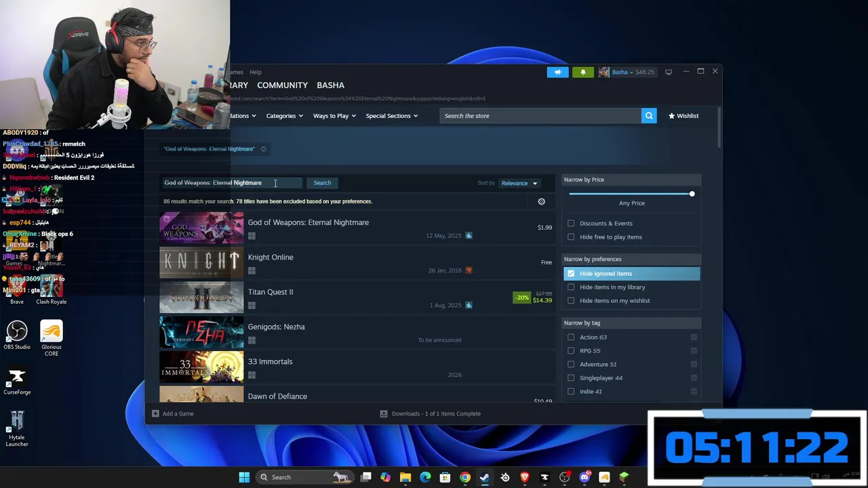Open File Explorer from the taskbar
Screen dimensions: 868x488
406,477
